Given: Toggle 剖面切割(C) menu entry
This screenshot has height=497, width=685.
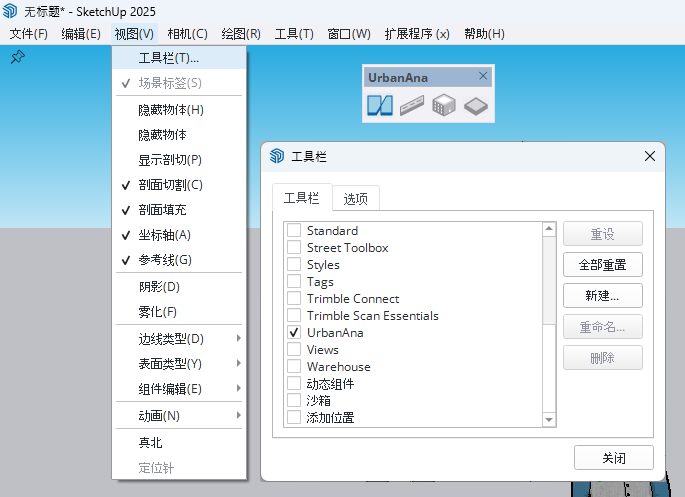Looking at the screenshot, I should 179,185.
